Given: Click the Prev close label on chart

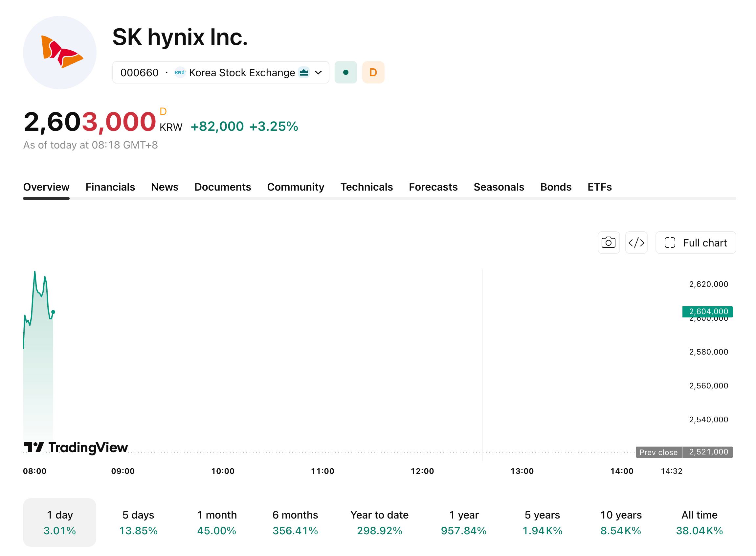Looking at the screenshot, I should 658,452.
